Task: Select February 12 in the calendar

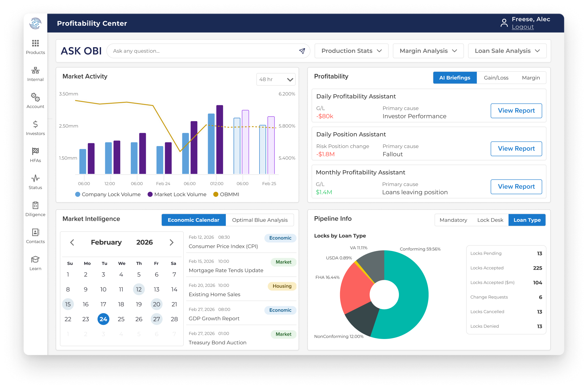Action: 139,289
